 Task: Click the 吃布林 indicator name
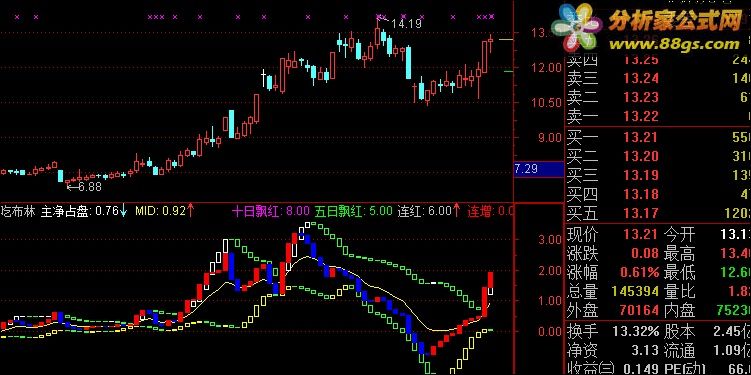click(18, 211)
